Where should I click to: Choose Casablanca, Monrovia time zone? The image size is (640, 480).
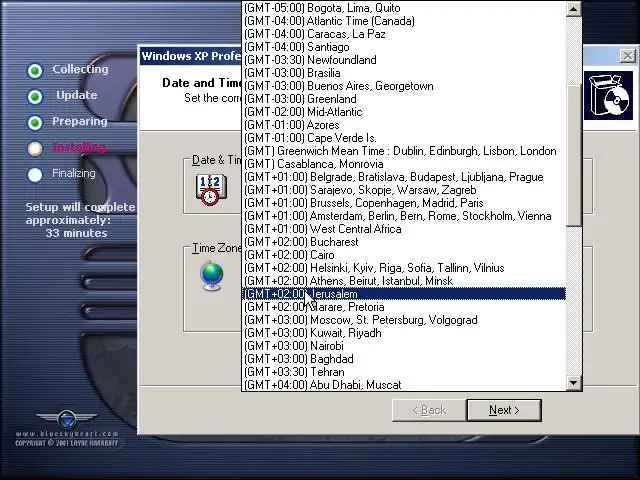click(x=404, y=164)
